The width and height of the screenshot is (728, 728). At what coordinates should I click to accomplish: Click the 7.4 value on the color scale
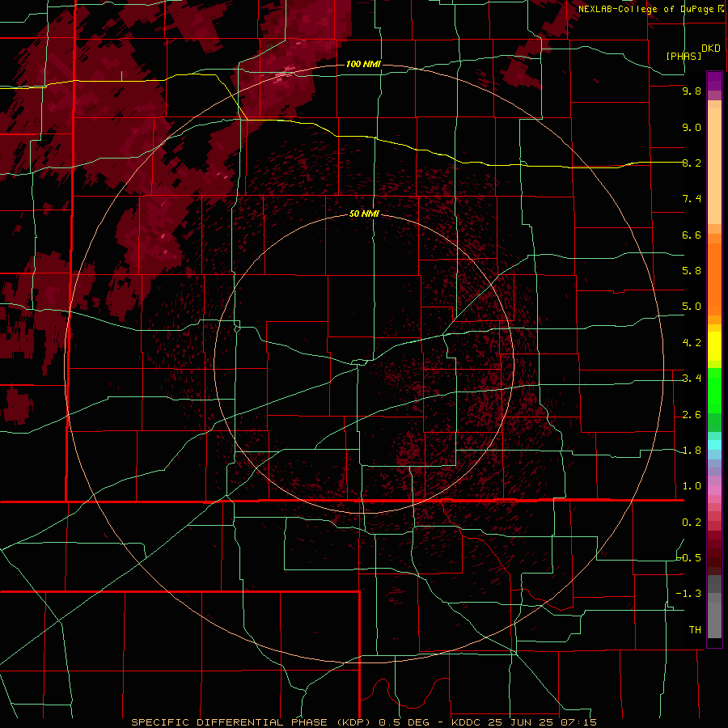click(692, 199)
